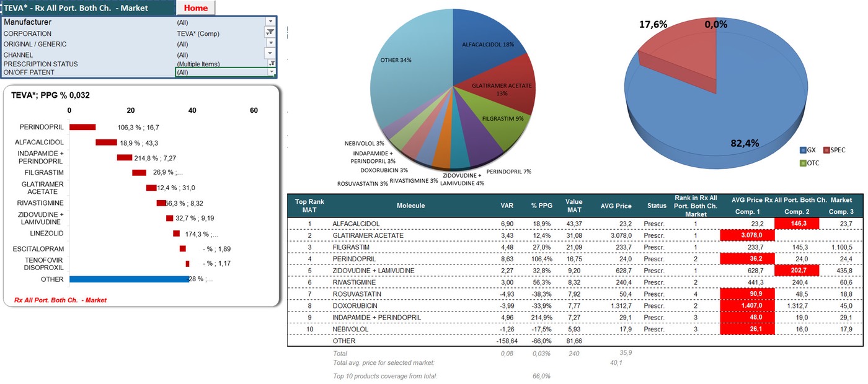
Task: Click the 17,6% data label
Action: point(653,24)
